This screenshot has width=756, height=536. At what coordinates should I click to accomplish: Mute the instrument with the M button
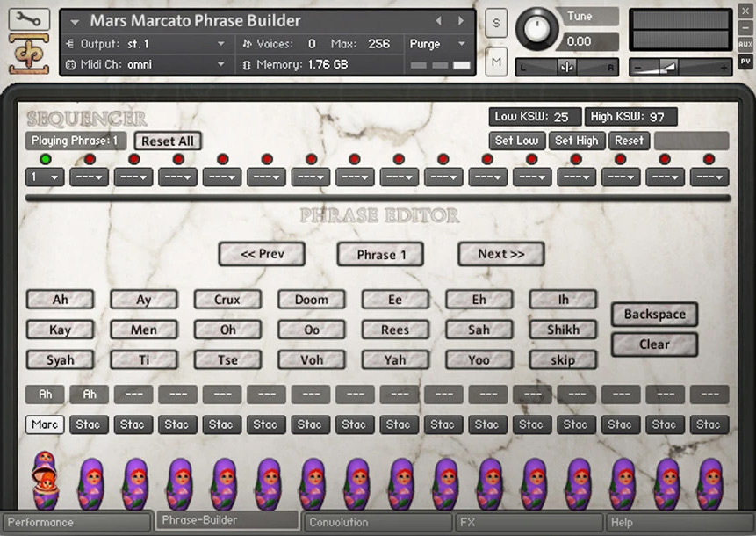(496, 62)
